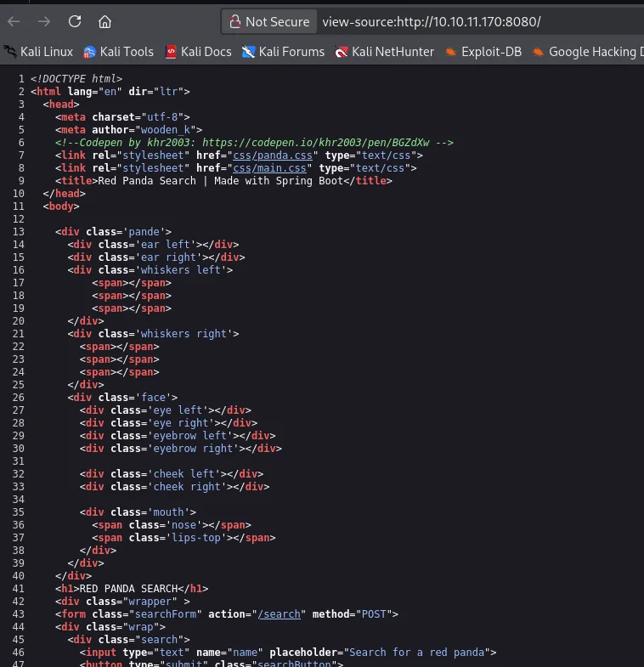
Task: Follow the css/main.css link
Action: click(x=269, y=168)
